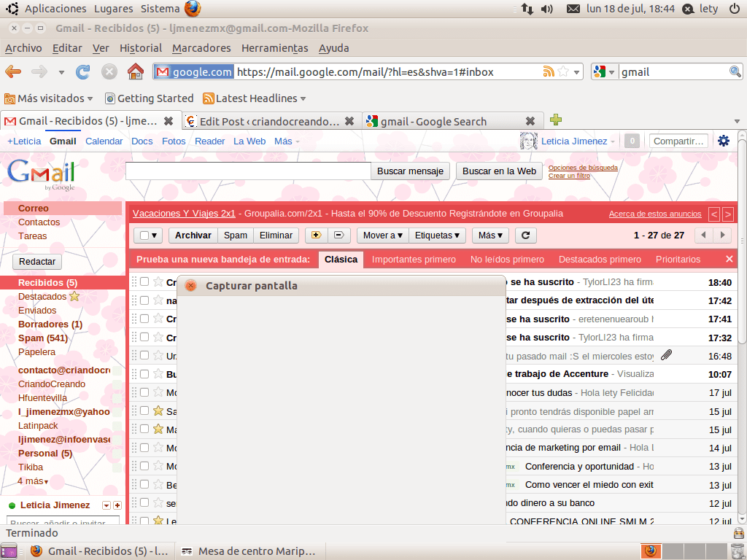Open the Mover a dropdown
This screenshot has width=747, height=560.
pyautogui.click(x=383, y=236)
